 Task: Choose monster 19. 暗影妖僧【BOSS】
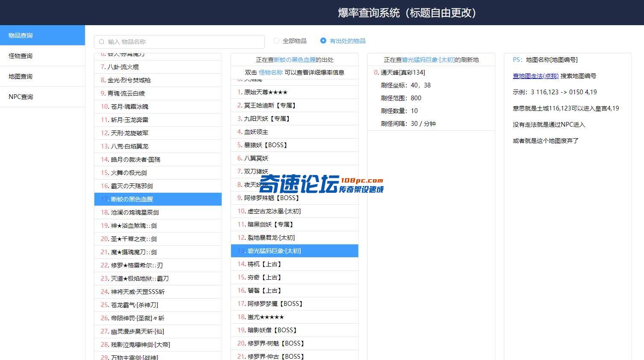click(x=295, y=330)
